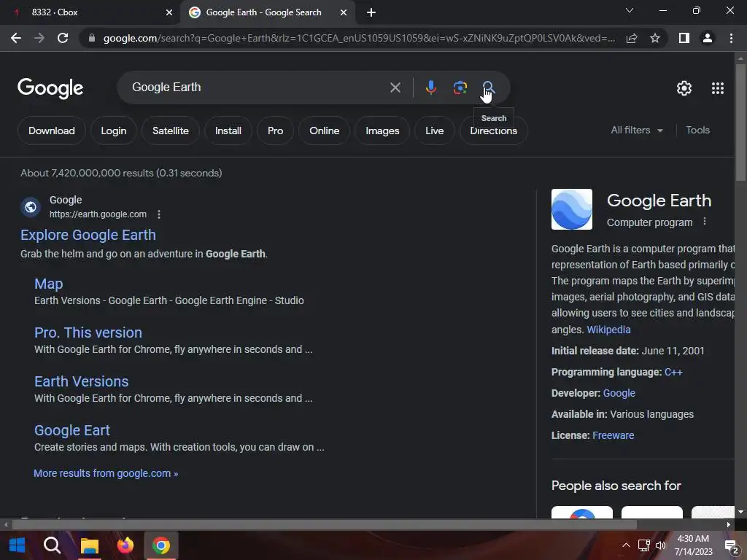Go back using browser back arrow

click(16, 38)
